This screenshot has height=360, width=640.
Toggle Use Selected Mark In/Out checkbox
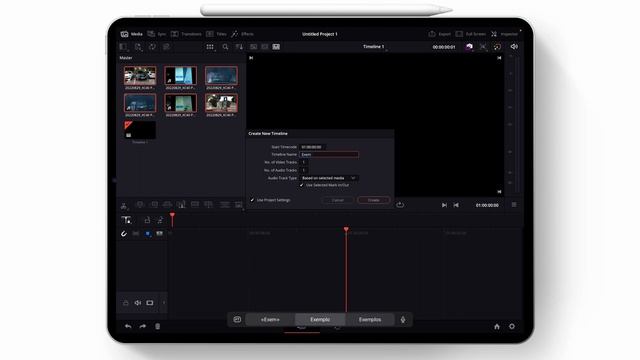(302, 185)
